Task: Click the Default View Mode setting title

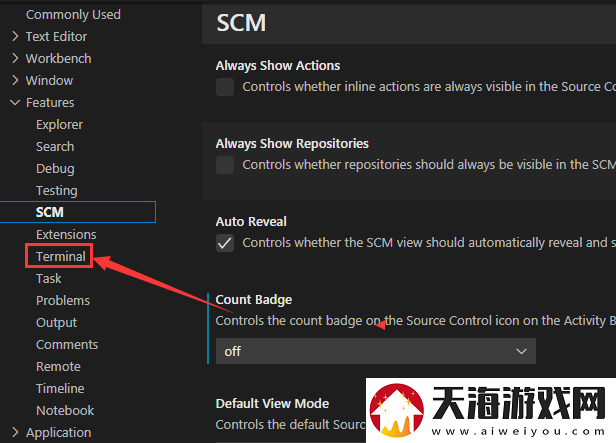Action: click(x=272, y=403)
